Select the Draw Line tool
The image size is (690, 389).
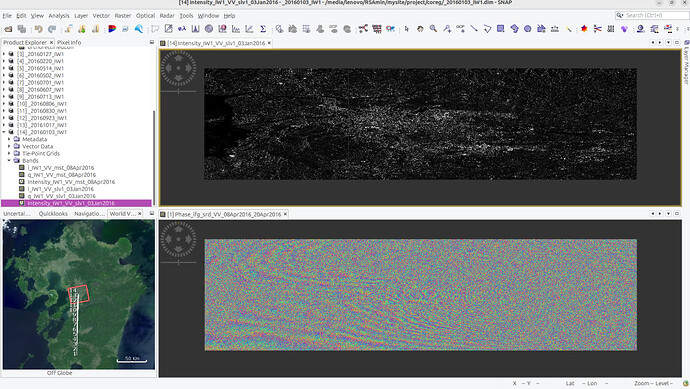tap(473, 29)
